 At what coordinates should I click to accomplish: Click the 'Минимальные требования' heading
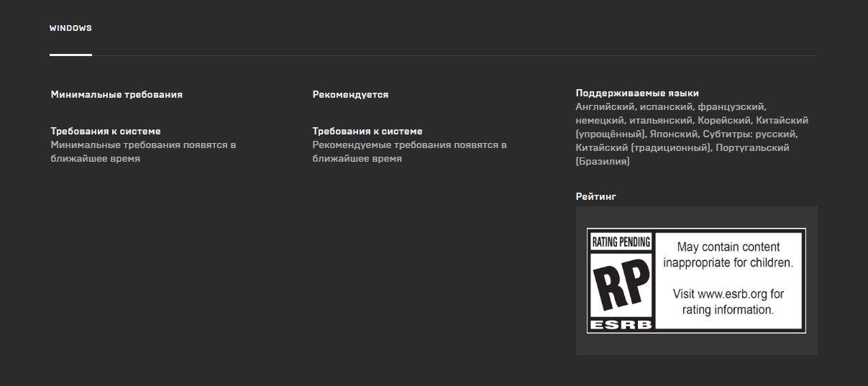pos(117,94)
